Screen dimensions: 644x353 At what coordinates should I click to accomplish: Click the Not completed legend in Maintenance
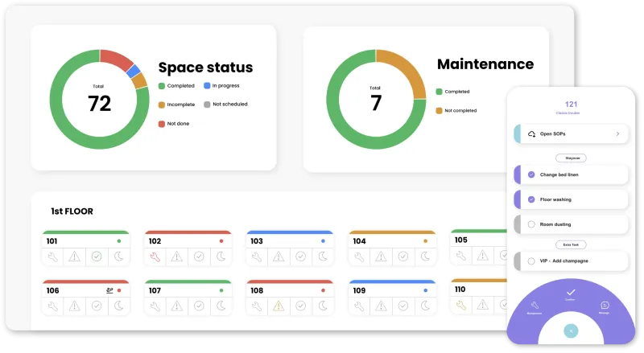tap(456, 110)
